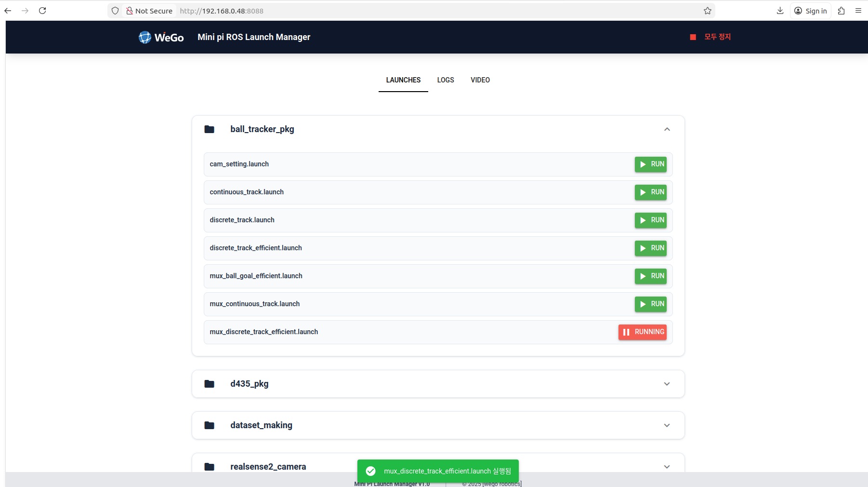
Task: Click the checkmark icon in the toast
Action: (x=370, y=471)
